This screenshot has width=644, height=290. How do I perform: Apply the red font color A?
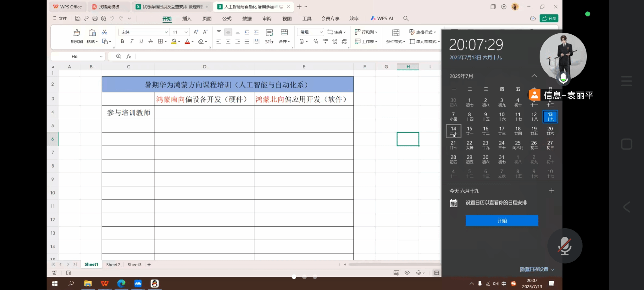pyautogui.click(x=187, y=41)
